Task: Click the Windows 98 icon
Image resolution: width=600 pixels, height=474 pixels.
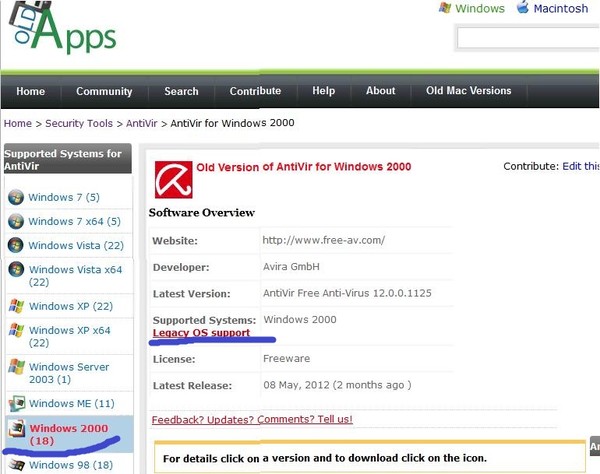Action: [17, 464]
